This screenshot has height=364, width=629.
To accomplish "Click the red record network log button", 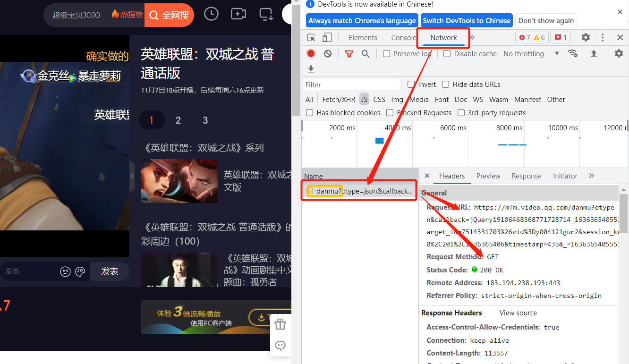I will point(311,53).
